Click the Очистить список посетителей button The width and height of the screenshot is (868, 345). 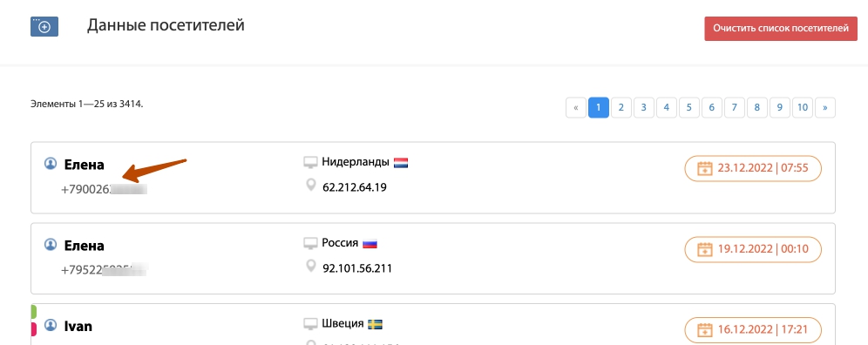tap(781, 29)
